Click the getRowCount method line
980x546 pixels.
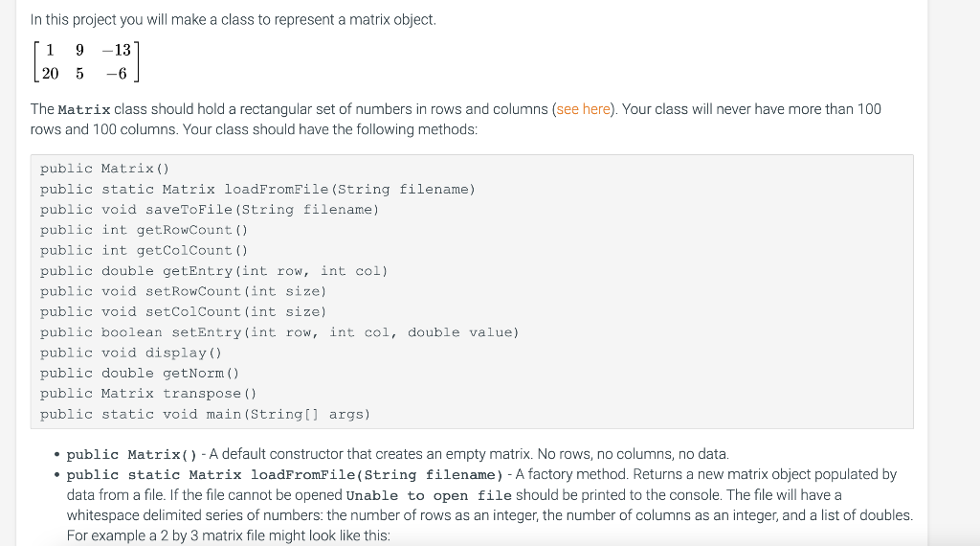coord(144,230)
